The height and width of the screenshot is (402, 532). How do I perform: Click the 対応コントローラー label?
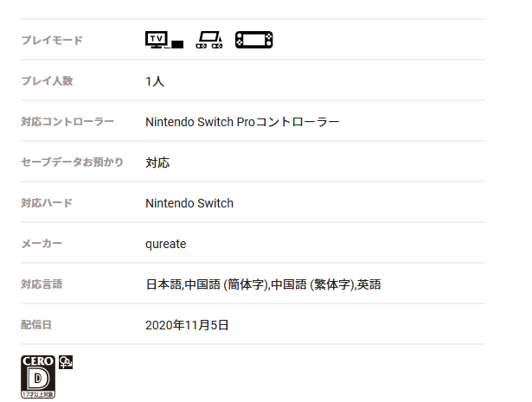(x=67, y=122)
